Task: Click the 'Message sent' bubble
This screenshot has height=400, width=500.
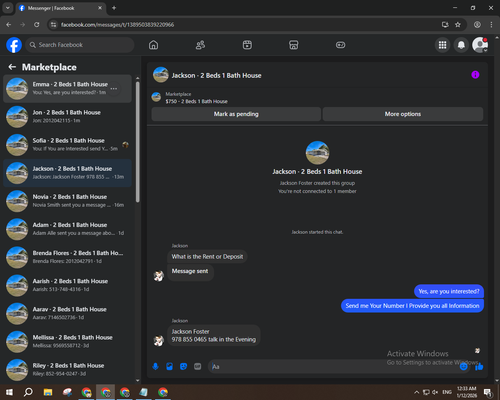Action: [x=190, y=271]
